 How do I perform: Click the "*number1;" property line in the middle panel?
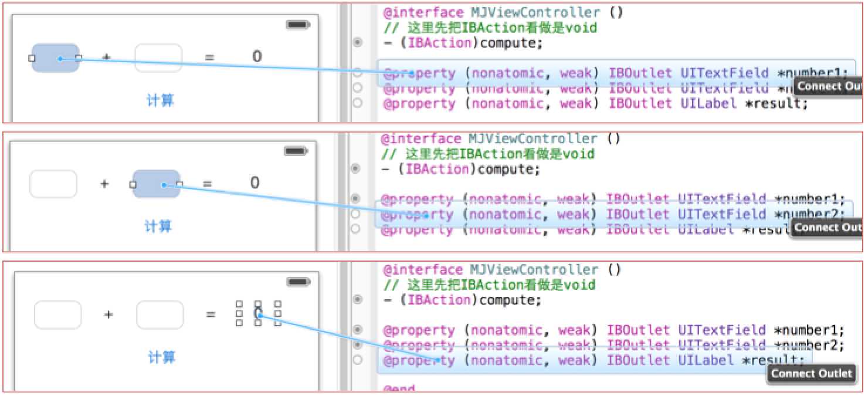click(613, 199)
